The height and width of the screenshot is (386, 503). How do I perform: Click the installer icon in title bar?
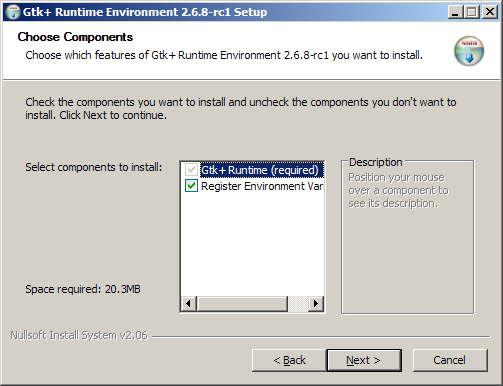click(x=13, y=12)
